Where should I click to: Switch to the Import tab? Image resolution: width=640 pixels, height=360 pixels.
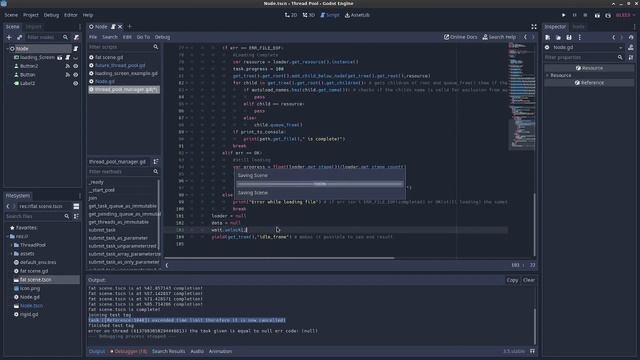click(33, 27)
